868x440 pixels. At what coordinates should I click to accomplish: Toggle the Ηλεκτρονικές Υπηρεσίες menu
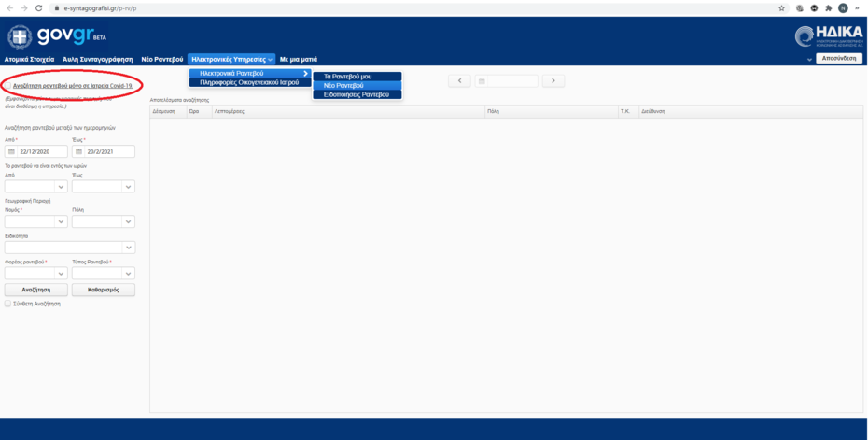pyautogui.click(x=231, y=59)
